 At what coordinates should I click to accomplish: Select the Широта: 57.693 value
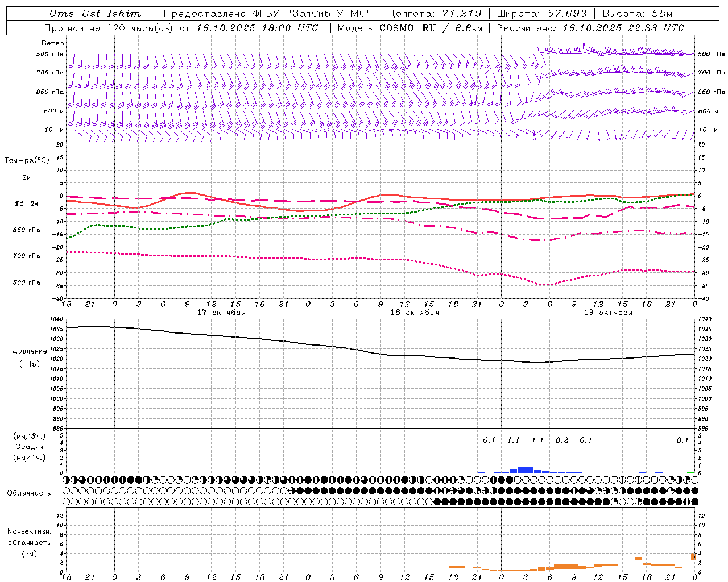pos(541,14)
